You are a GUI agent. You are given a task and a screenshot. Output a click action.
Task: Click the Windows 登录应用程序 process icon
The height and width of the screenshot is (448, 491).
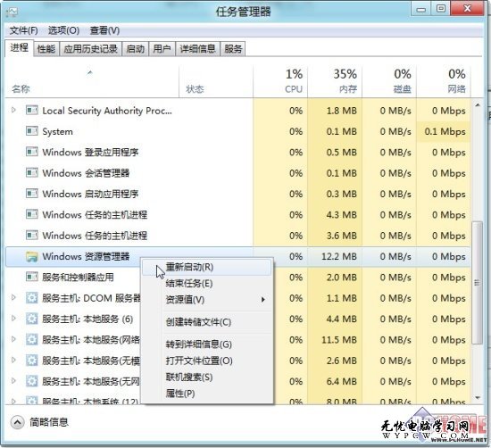click(x=31, y=152)
